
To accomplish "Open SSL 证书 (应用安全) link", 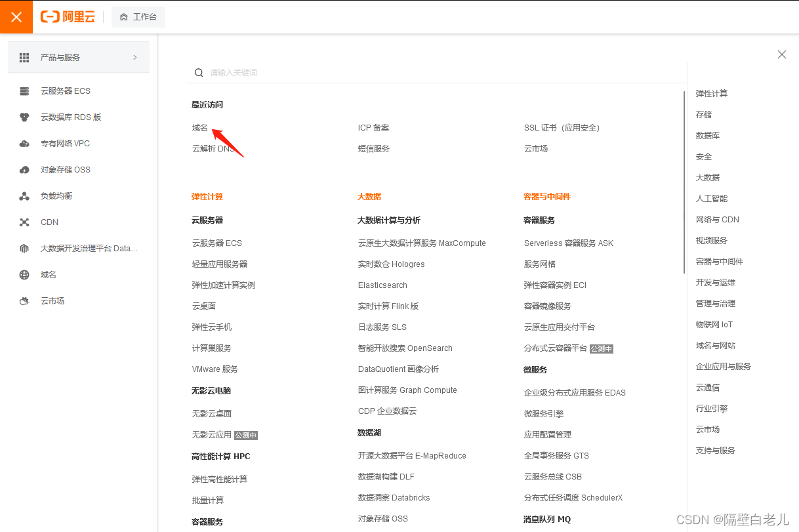I will coord(562,128).
